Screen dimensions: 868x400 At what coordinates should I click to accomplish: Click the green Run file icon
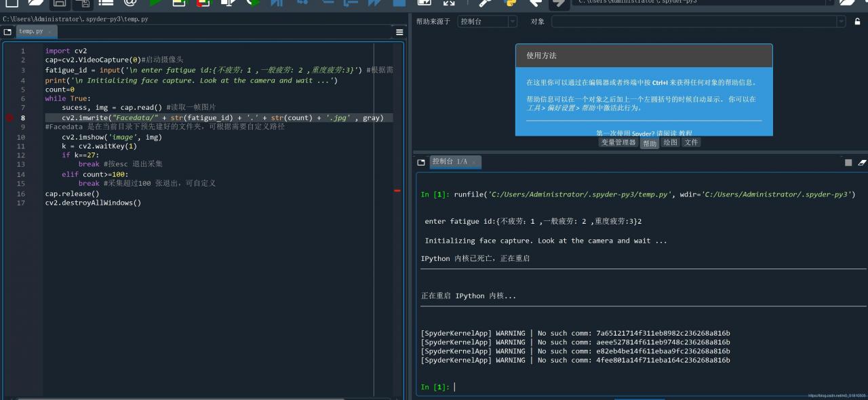(x=155, y=3)
